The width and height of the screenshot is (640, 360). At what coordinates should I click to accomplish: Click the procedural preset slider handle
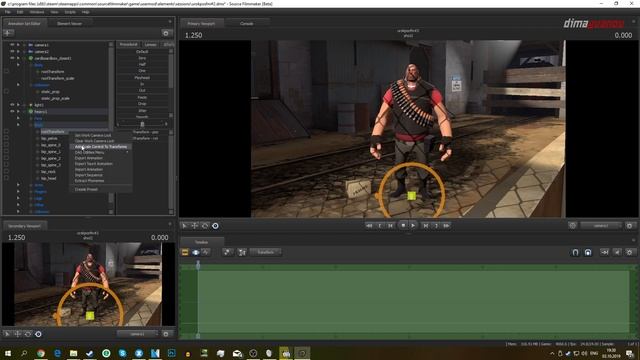142,124
